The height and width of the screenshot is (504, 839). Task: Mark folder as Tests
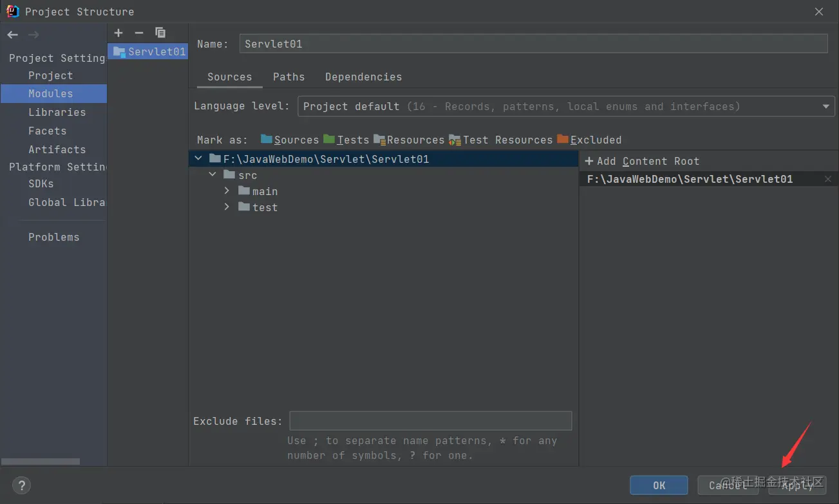click(x=346, y=140)
